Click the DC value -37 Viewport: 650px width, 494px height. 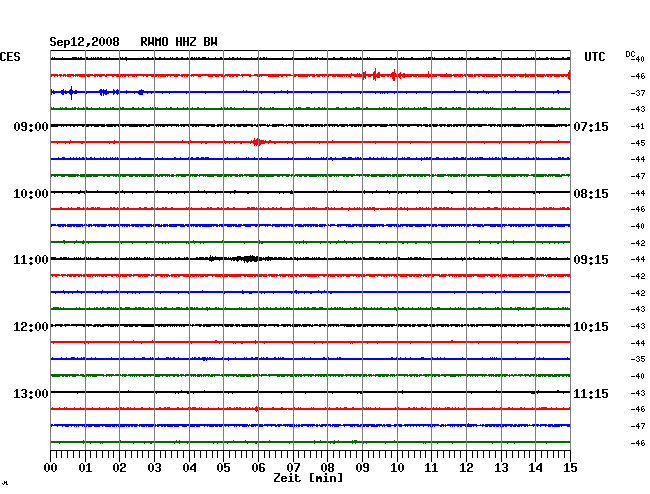tap(638, 93)
